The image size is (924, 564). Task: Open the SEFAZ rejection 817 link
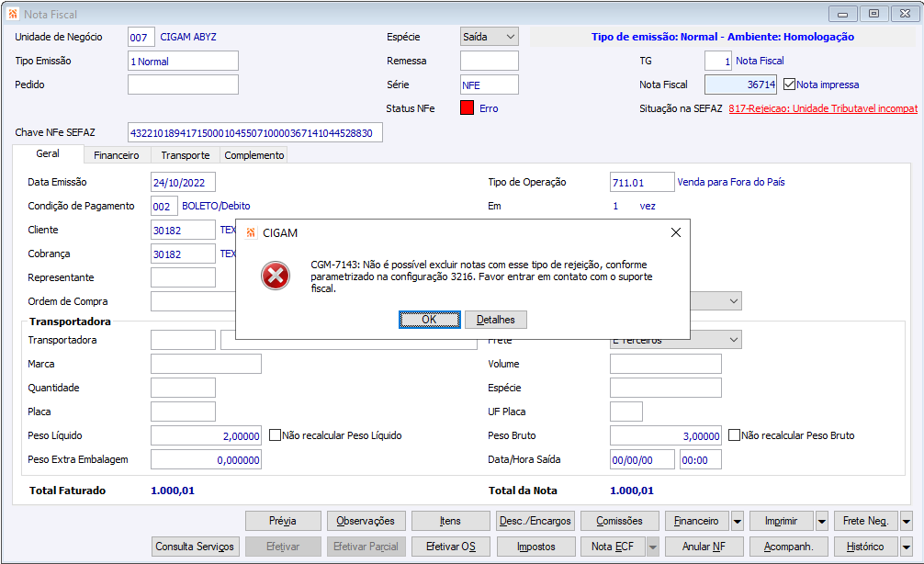[x=823, y=108]
